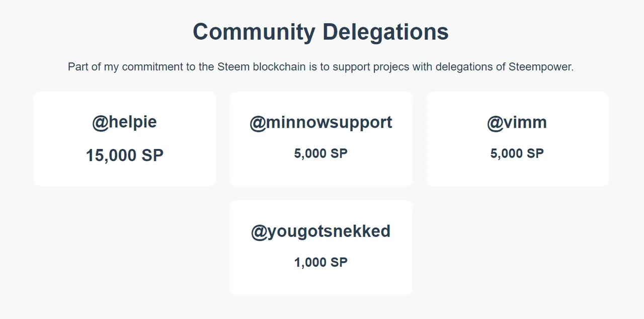Click the 1,000 SP delegation amount
Image resolution: width=644 pixels, height=319 pixels.
[321, 262]
